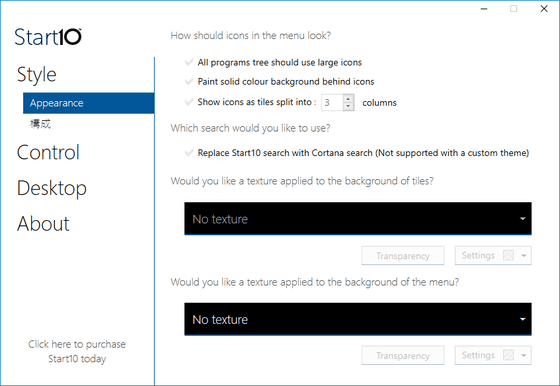The height and width of the screenshot is (386, 560).
Task: Expand Settings dropdown arrow for tiles texture
Action: (524, 256)
